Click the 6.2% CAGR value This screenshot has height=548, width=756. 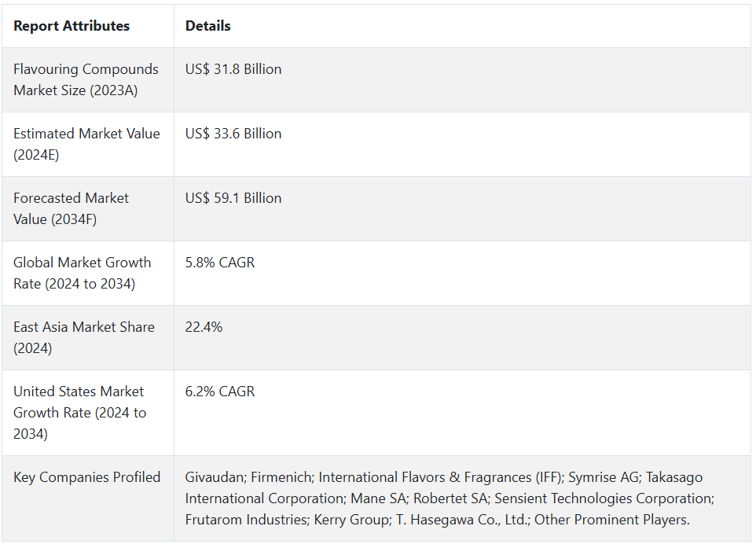(x=220, y=392)
